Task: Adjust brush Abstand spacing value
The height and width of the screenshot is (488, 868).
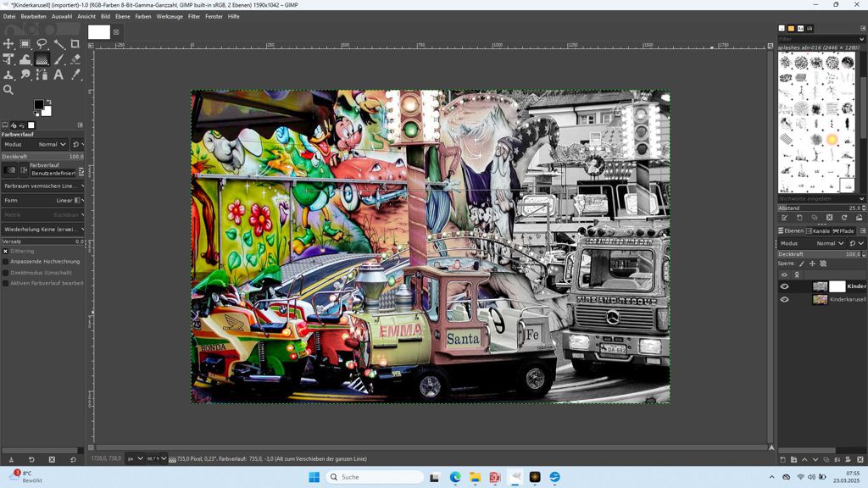Action: (x=821, y=208)
